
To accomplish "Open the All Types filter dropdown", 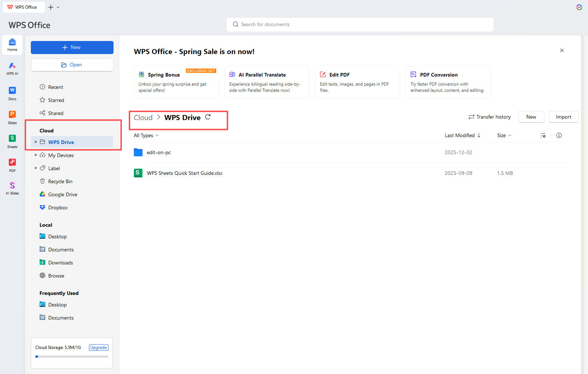I will coord(146,135).
